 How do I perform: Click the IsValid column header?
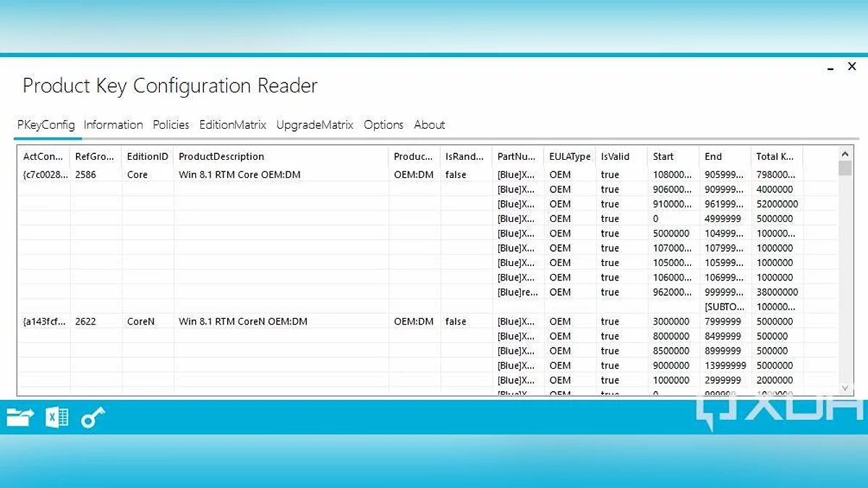622,156
